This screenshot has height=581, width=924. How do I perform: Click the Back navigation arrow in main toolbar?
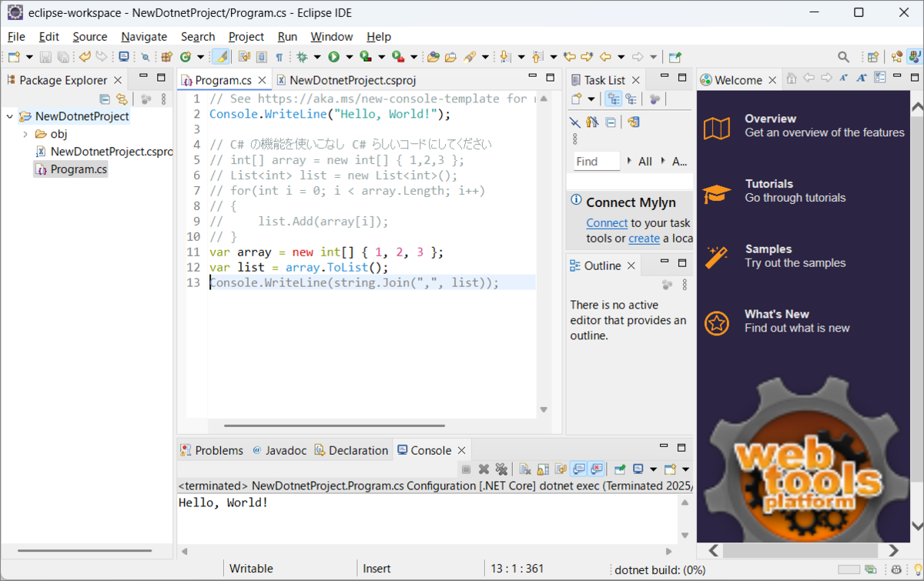point(605,57)
